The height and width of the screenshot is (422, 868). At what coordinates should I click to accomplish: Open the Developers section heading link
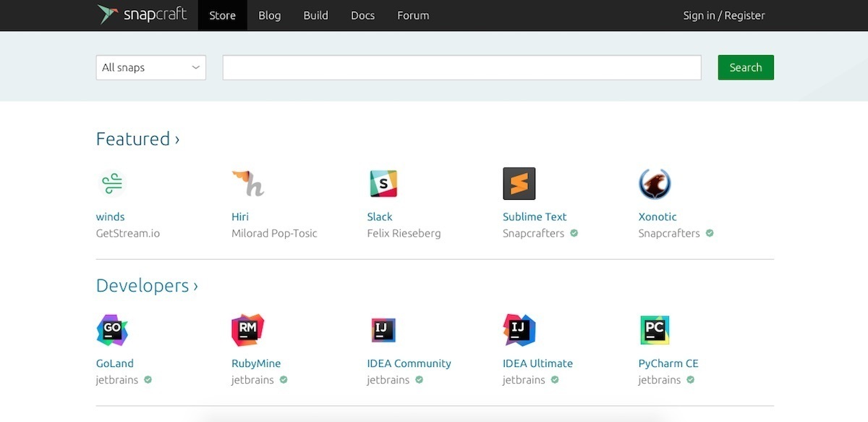coord(147,286)
